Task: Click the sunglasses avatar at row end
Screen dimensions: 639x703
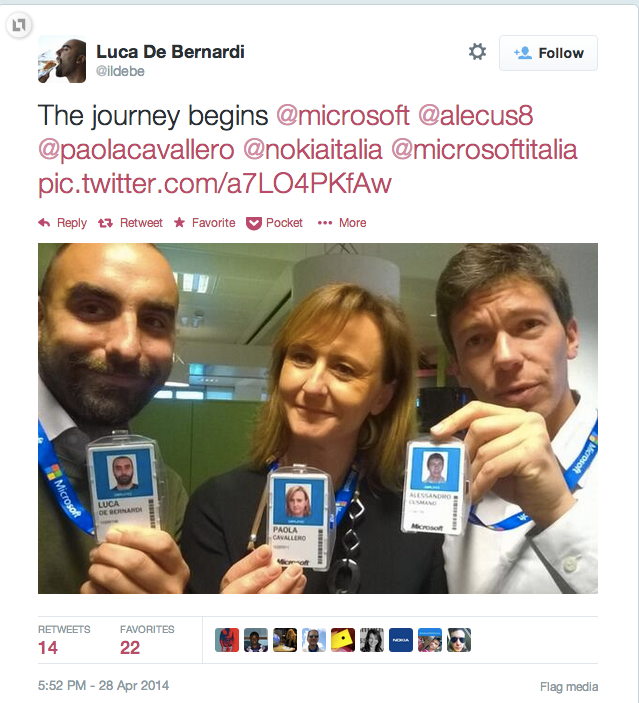Action: 459,640
